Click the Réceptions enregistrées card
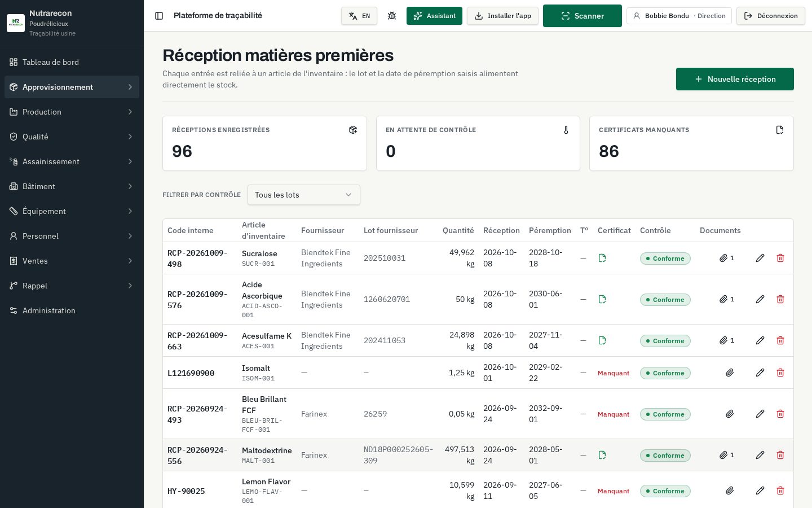 tap(264, 143)
